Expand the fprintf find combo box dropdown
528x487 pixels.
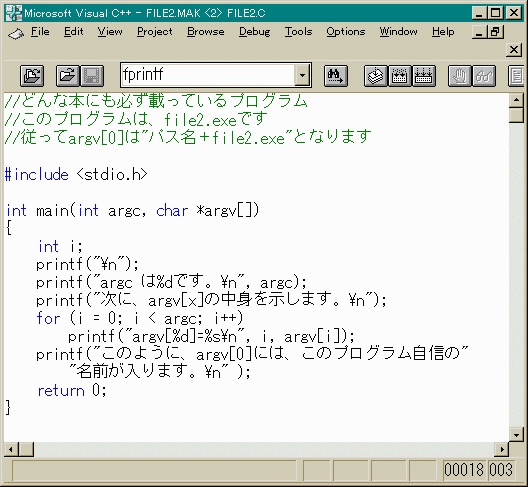coord(302,75)
